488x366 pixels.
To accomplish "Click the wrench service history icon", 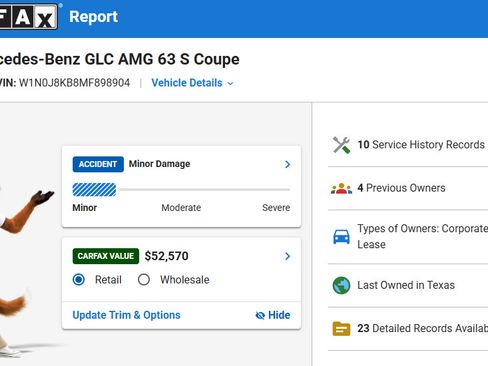I will [341, 145].
